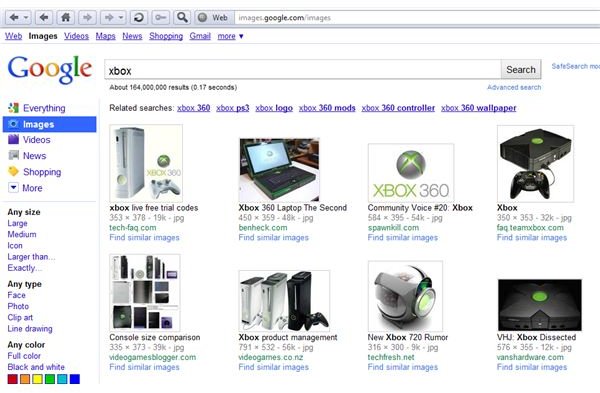Filter results to Face type
The image size is (600, 393).
point(16,295)
